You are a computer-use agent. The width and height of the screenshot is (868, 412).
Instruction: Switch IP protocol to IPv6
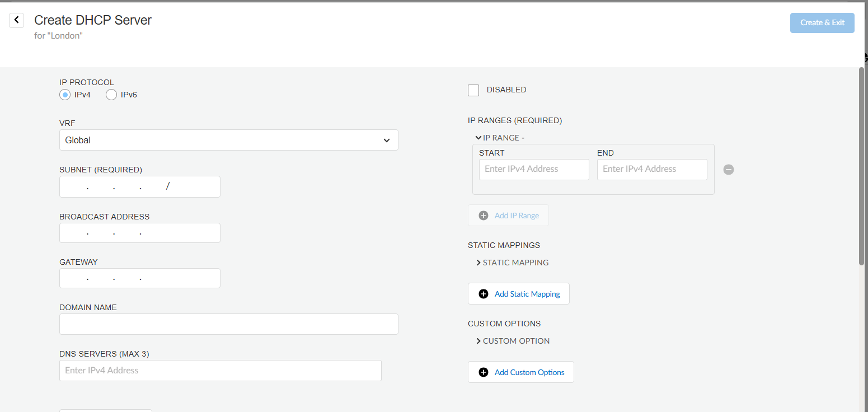point(111,95)
